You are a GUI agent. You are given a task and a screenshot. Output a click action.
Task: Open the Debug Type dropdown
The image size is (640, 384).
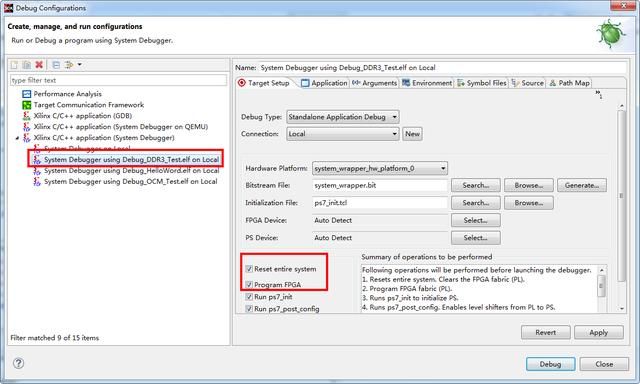pyautogui.click(x=343, y=117)
